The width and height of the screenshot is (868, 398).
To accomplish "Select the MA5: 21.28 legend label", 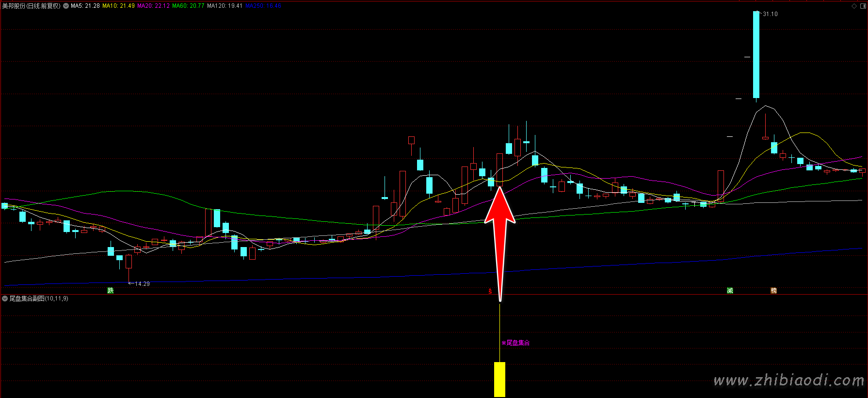I will pyautogui.click(x=85, y=6).
